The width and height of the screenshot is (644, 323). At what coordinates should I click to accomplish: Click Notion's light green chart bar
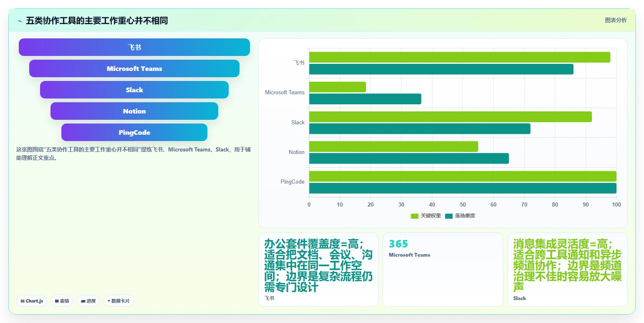[x=394, y=146]
